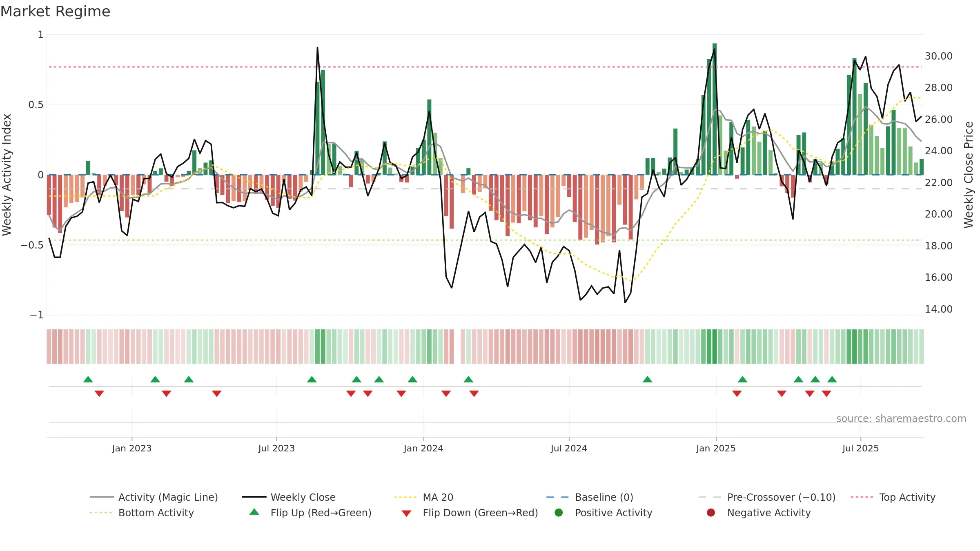This screenshot has height=551, width=980.
Task: Click the Jan 2025 axis label
Action: (716, 448)
